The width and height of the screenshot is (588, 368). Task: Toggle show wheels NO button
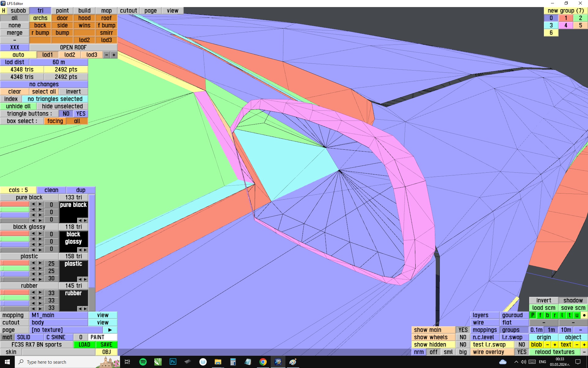463,337
